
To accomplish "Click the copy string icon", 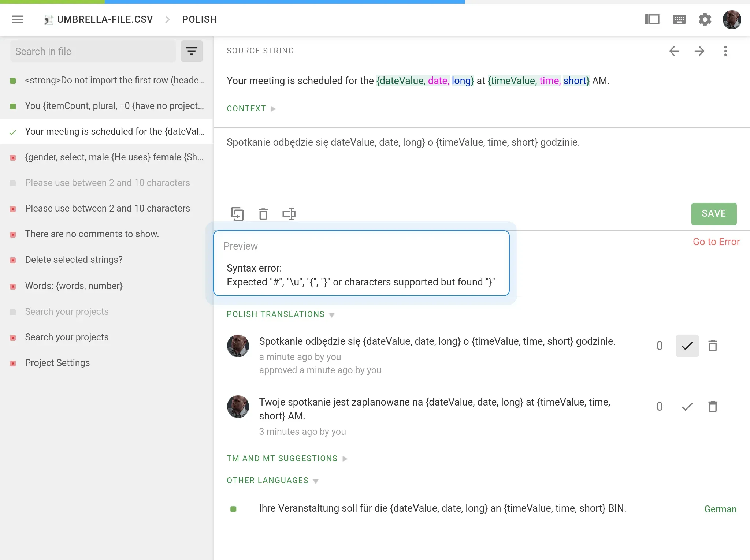I will click(x=237, y=213).
